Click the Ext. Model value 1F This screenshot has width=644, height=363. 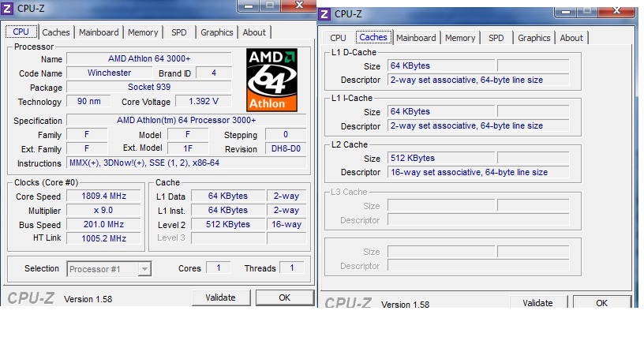coord(188,148)
